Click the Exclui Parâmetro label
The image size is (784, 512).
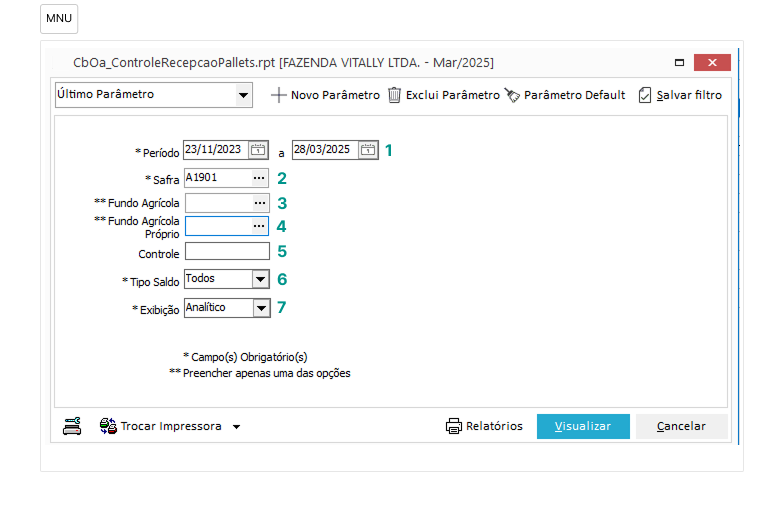(x=453, y=95)
